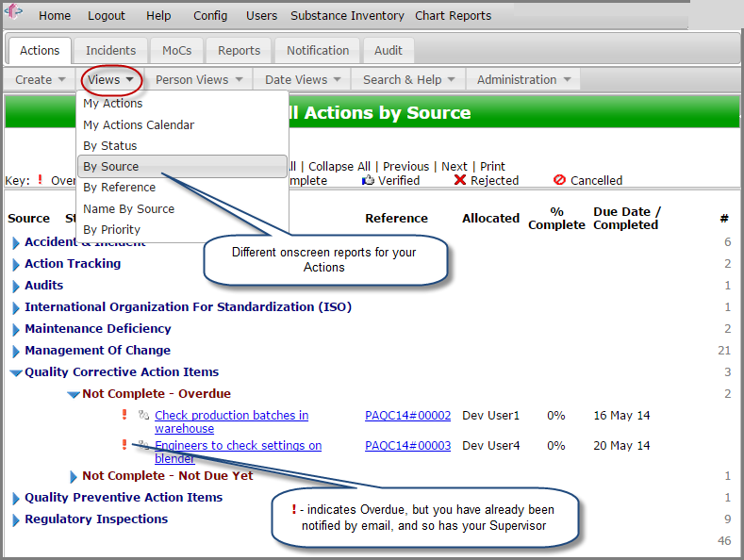Screen dimensions: 744x560
Task: Click the 'Collapse All' link
Action: (x=339, y=166)
